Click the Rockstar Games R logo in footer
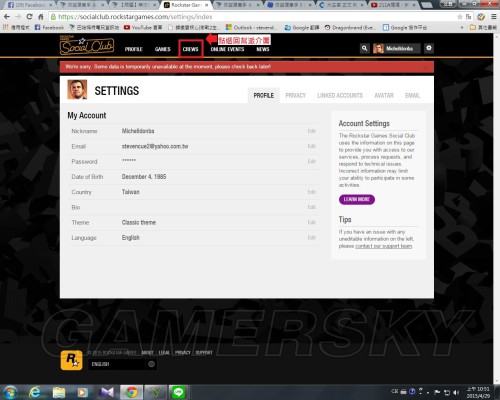The height and width of the screenshot is (400, 500). click(71, 360)
